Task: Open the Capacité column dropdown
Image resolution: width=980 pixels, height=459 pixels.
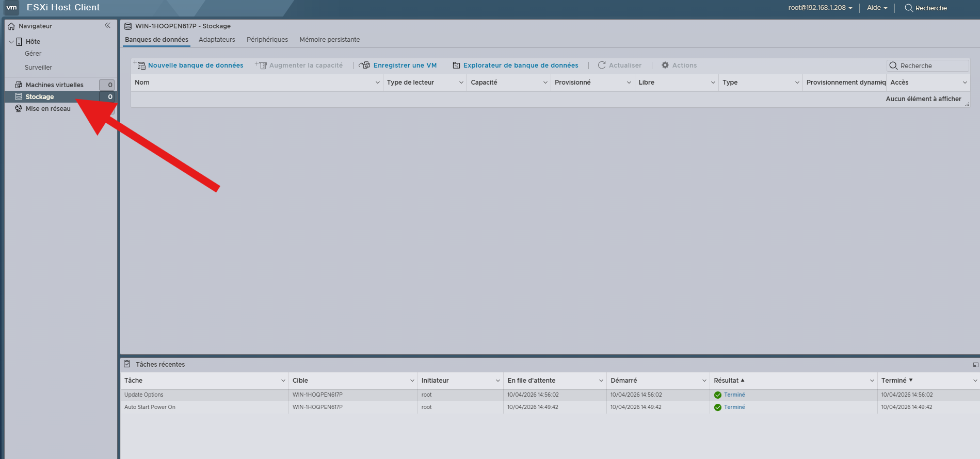Action: tap(545, 83)
